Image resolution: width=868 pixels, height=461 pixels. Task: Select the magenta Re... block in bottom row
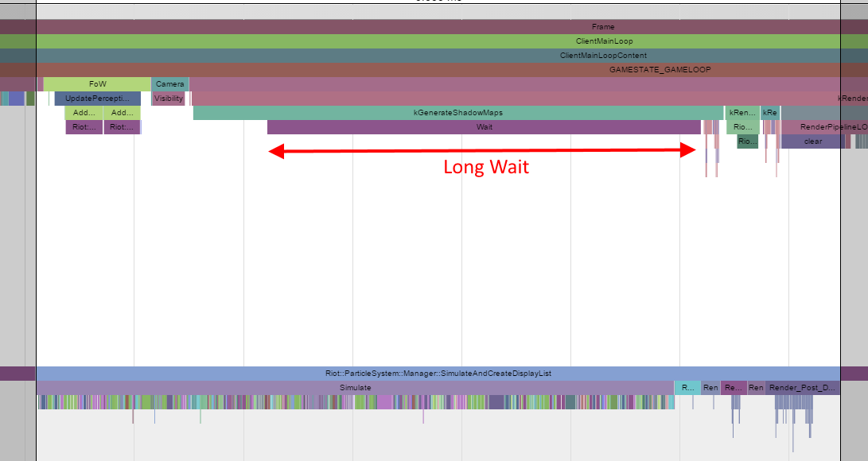pos(734,388)
